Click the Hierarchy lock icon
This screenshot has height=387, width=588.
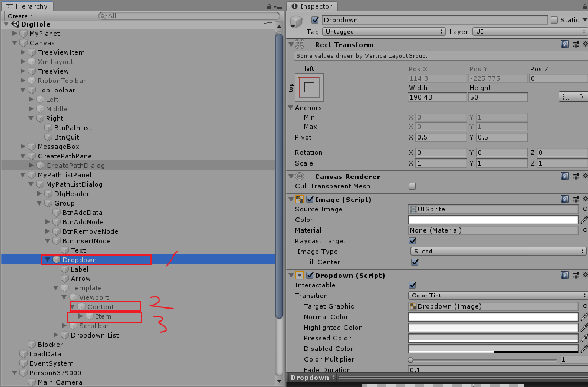click(270, 6)
